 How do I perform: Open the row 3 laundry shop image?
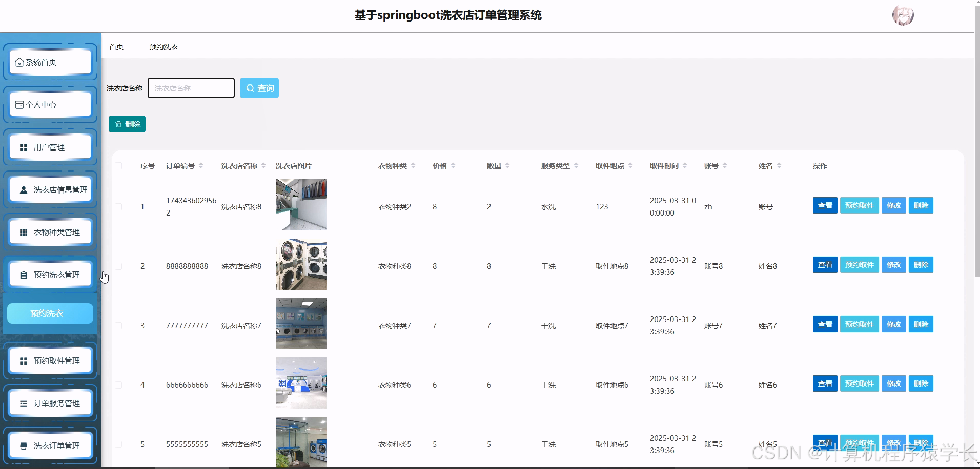coord(301,324)
